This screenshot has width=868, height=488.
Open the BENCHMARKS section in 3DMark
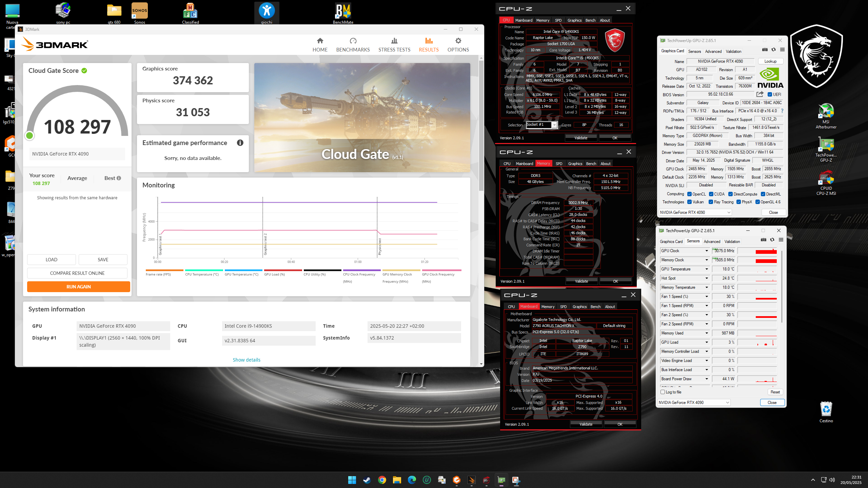click(x=353, y=45)
